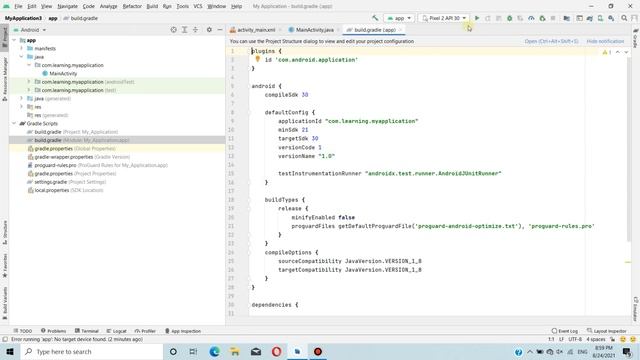Click Open (Ctrl+Alt+Shift+S) link
Viewport: 640px width, 360px height.
pyautogui.click(x=551, y=41)
